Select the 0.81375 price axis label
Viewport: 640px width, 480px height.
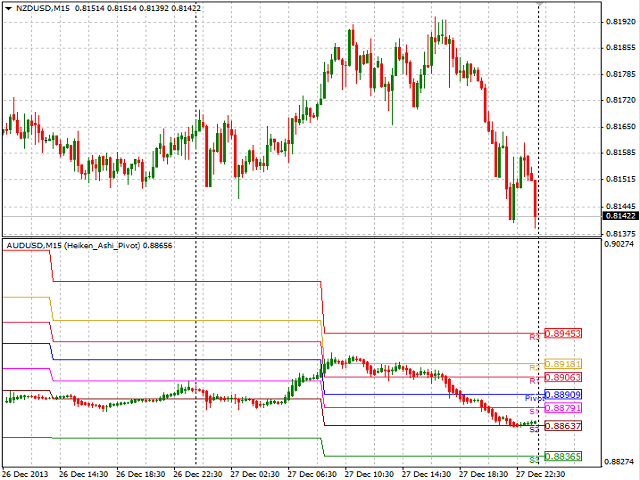click(x=621, y=233)
